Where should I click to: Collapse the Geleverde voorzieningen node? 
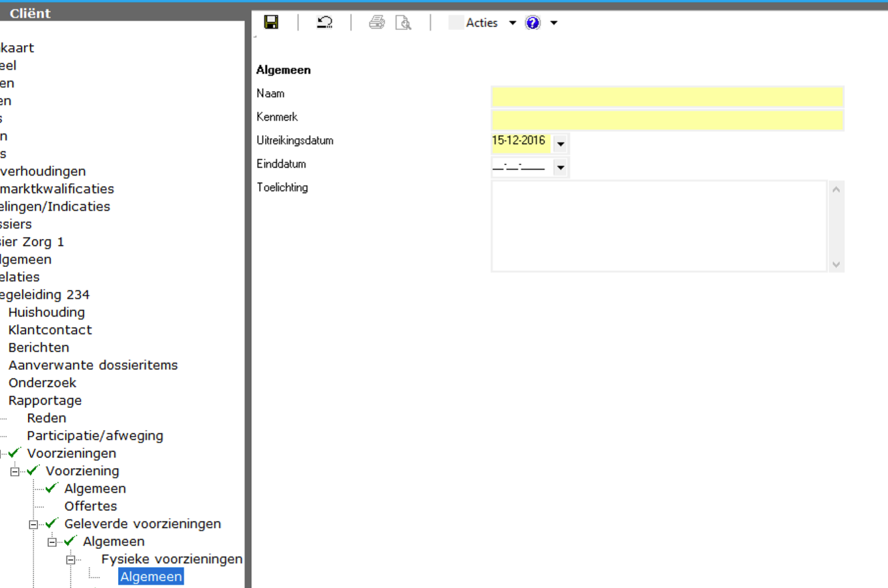[33, 524]
